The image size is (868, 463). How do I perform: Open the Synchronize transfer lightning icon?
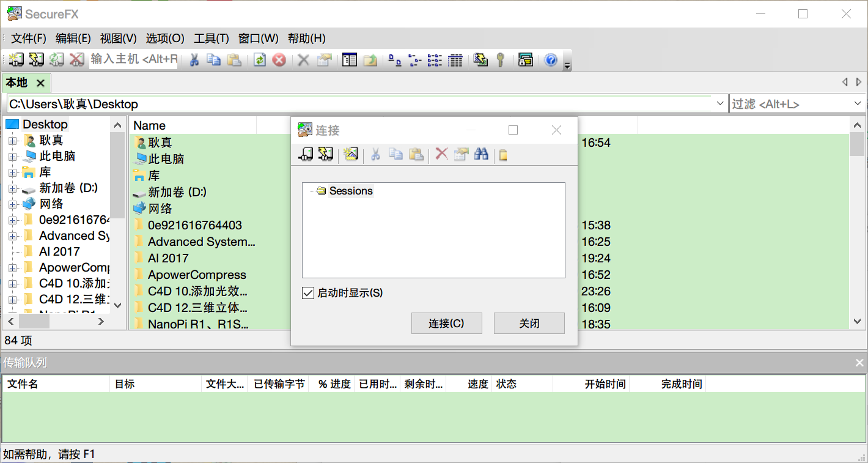coord(480,59)
